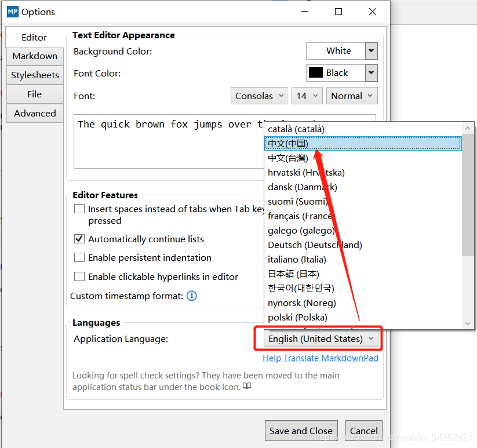Open the font size 14 dropdown
This screenshot has height=448, width=477.
point(307,96)
